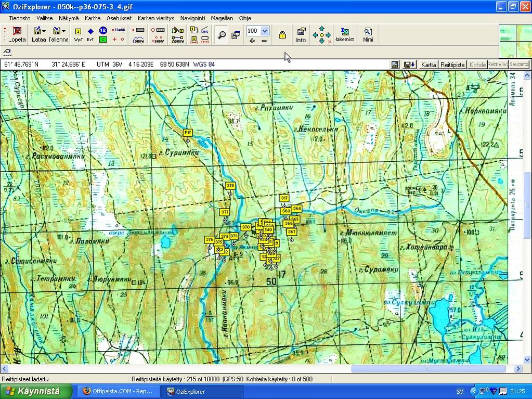Open the Navigointi menu
Screen dimensions: 532x399
click(192, 18)
